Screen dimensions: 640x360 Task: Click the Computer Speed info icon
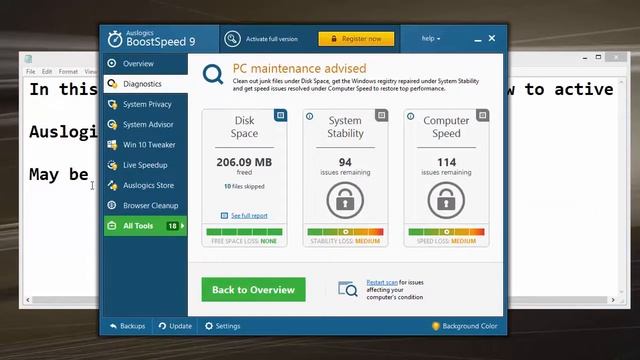[x=411, y=116]
